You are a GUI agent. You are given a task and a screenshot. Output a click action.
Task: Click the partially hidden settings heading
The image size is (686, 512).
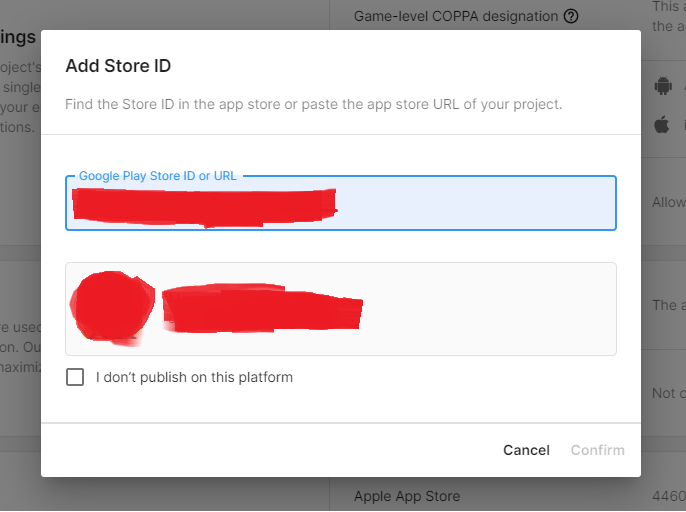click(x=18, y=38)
